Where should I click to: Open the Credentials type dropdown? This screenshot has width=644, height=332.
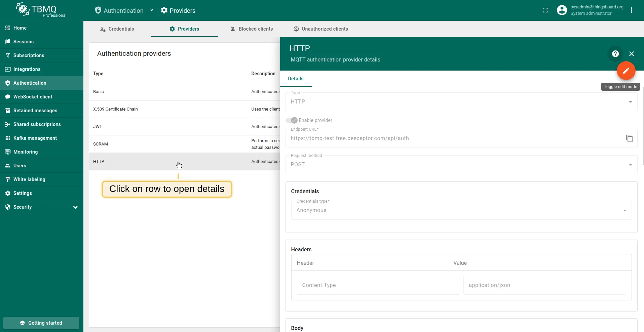461,210
